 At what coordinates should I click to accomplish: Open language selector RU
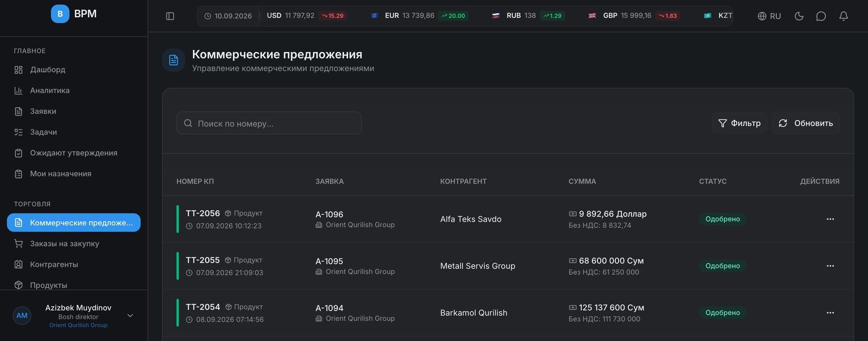point(769,16)
